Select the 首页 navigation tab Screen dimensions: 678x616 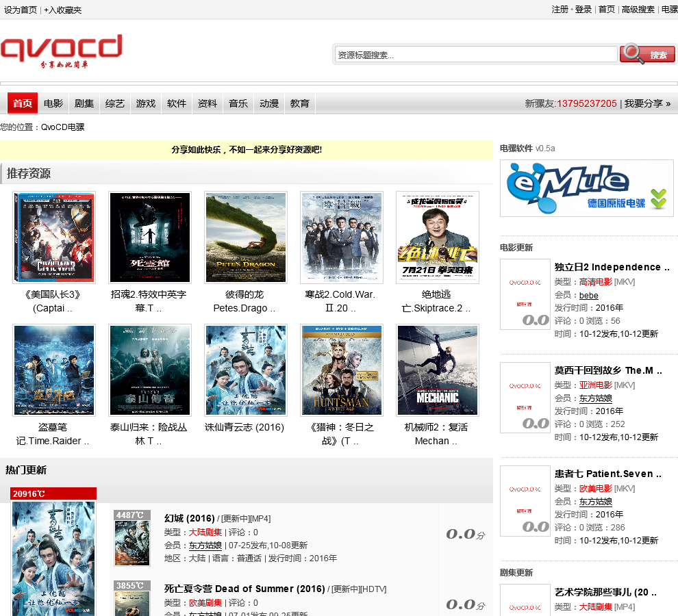23,103
